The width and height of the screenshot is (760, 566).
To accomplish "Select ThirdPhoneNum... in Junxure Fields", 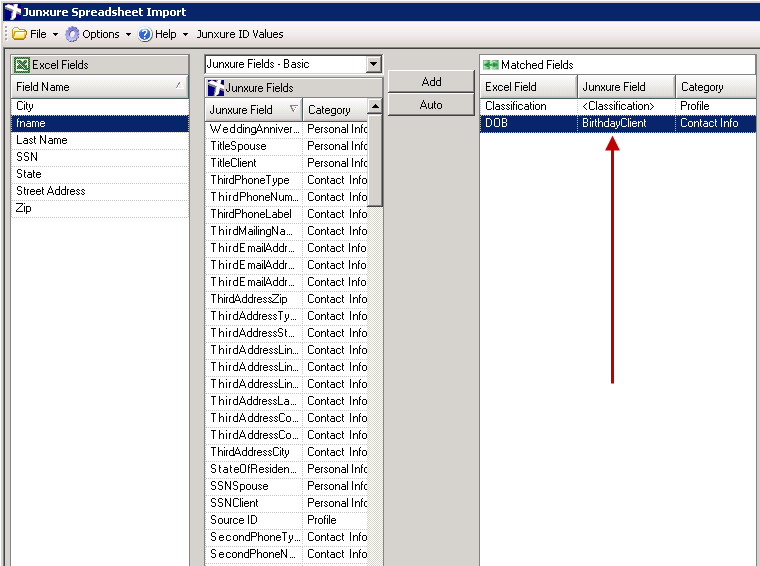I will coord(286,197).
